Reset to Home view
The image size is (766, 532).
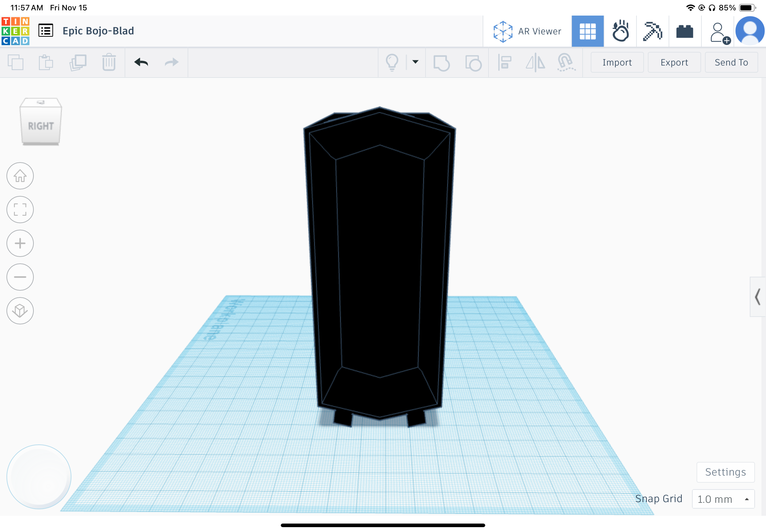click(20, 176)
